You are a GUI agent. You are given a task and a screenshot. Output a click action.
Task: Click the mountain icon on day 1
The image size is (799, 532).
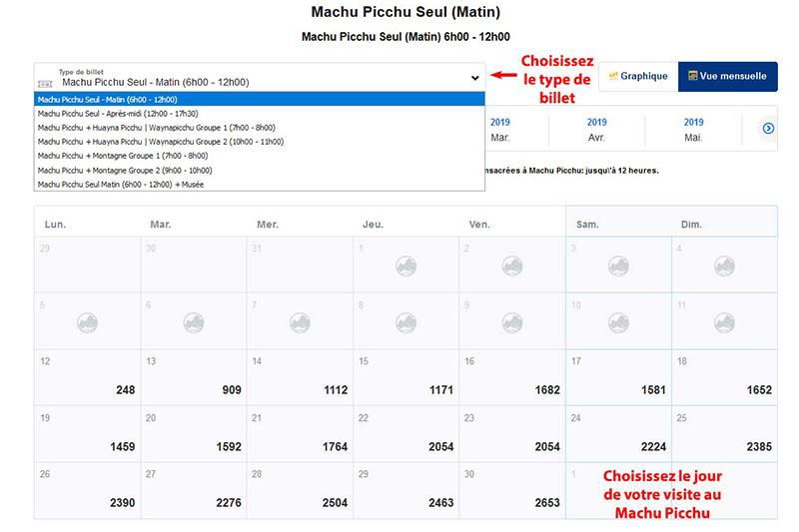(406, 266)
